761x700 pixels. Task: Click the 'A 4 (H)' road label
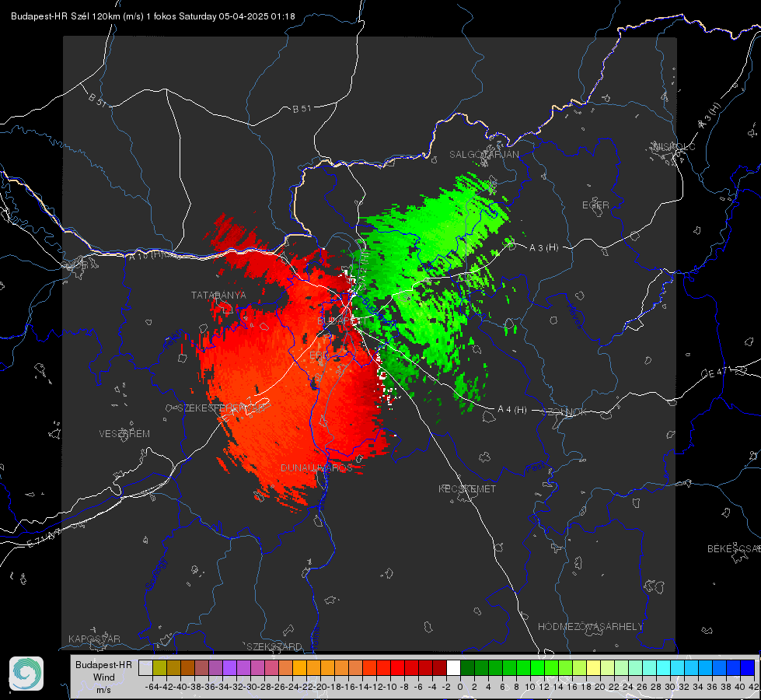click(512, 410)
